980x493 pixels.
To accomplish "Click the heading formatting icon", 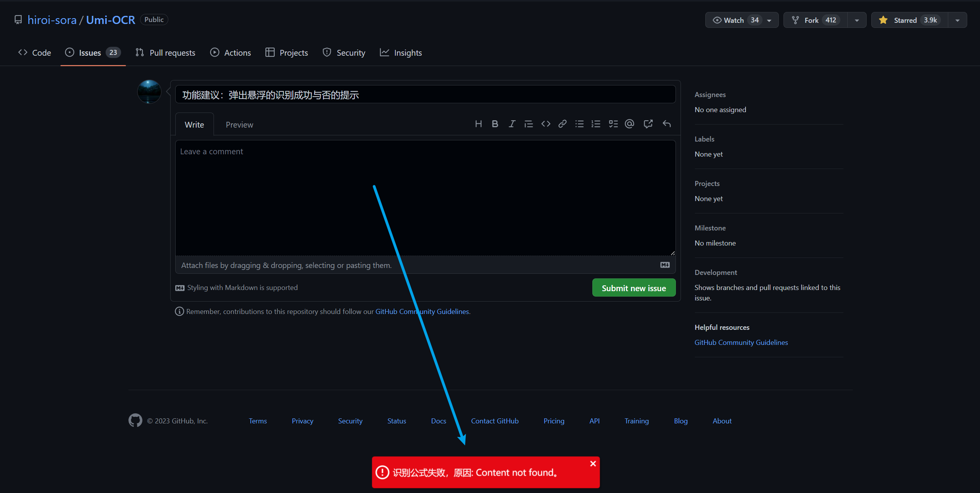I will [x=478, y=124].
